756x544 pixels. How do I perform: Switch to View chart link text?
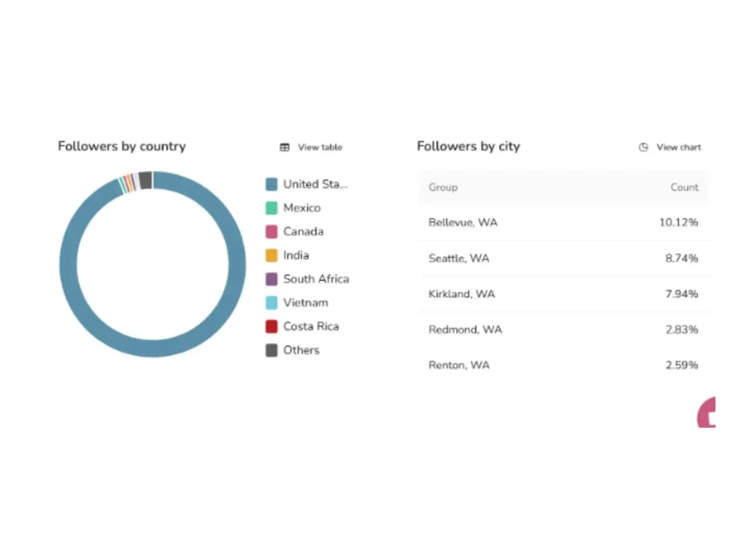[679, 147]
